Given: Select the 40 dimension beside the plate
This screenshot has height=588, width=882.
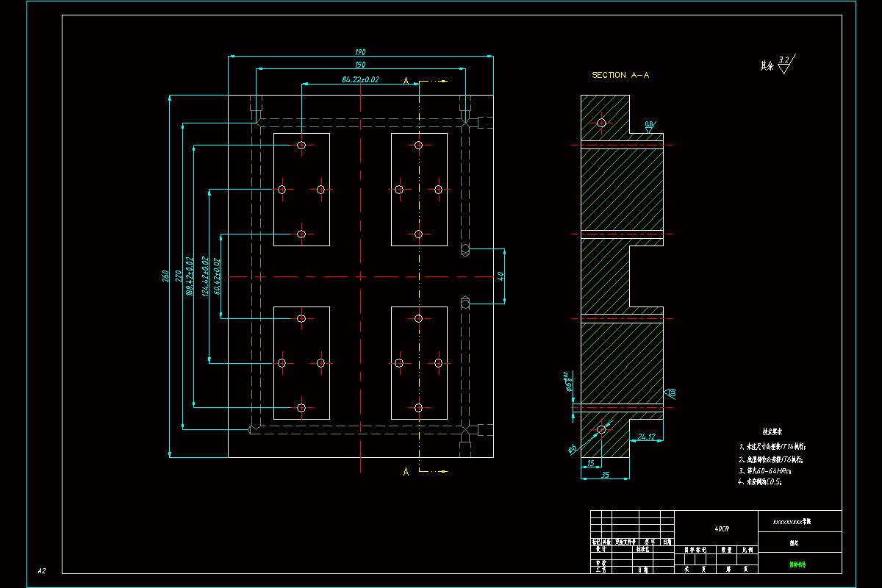Looking at the screenshot, I should click(501, 276).
